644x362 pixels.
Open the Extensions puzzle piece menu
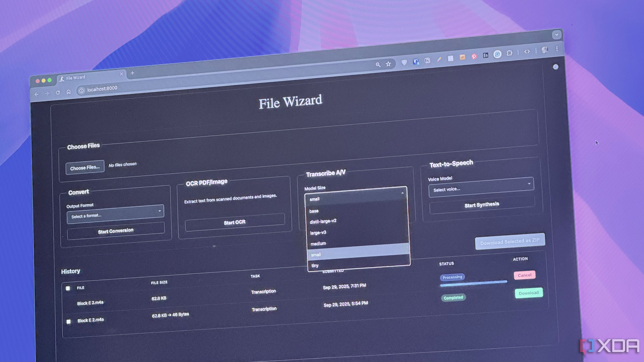coord(509,53)
